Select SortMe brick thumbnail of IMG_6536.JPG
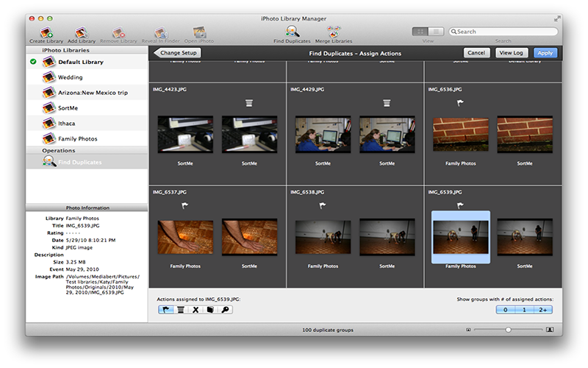Image resolution: width=588 pixels, height=368 pixels. (525, 135)
